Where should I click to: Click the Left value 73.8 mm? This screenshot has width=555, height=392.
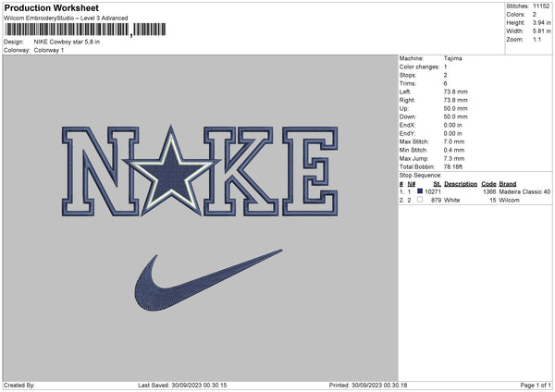[455, 92]
